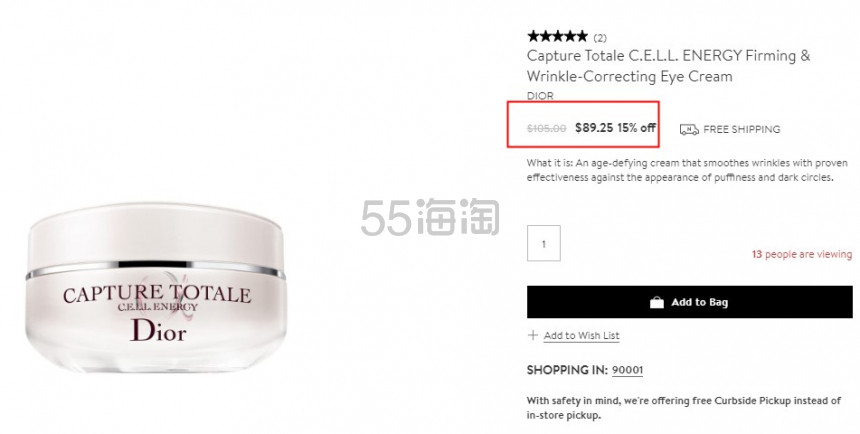Click the product title Capture Totale

point(668,65)
